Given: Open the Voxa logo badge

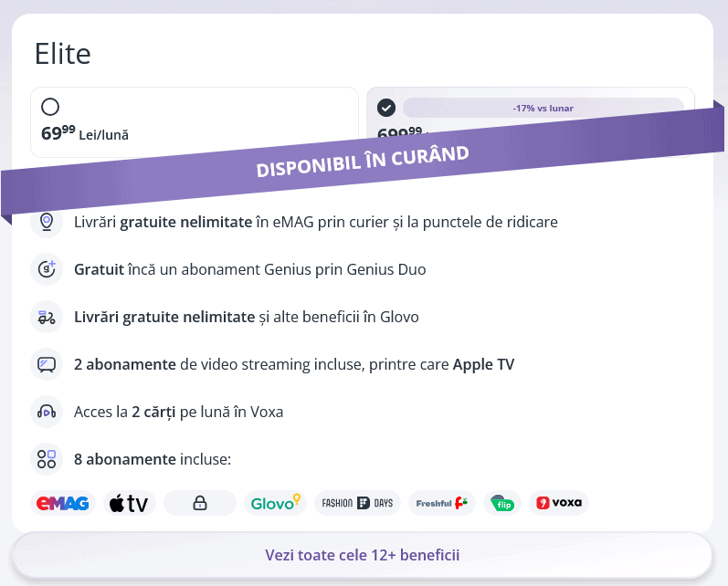Looking at the screenshot, I should pyautogui.click(x=558, y=503).
